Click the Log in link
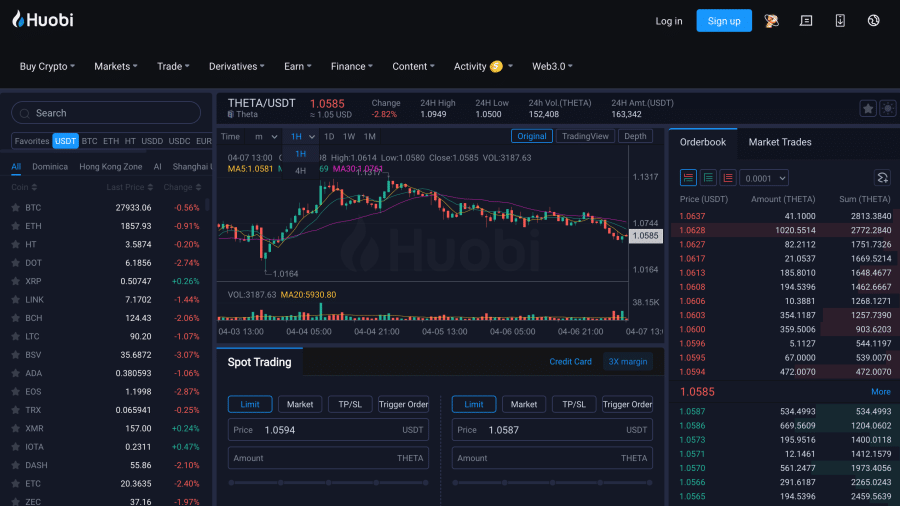This screenshot has width=900, height=506. click(669, 21)
